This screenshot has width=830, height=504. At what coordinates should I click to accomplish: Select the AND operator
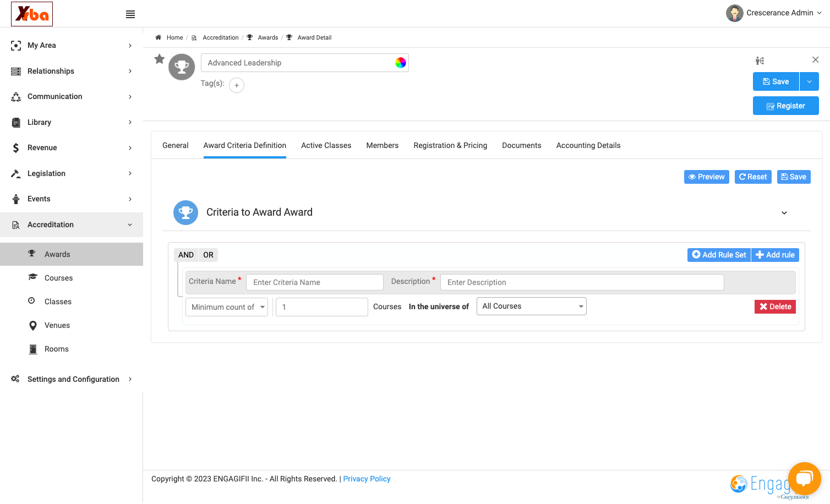(x=186, y=255)
